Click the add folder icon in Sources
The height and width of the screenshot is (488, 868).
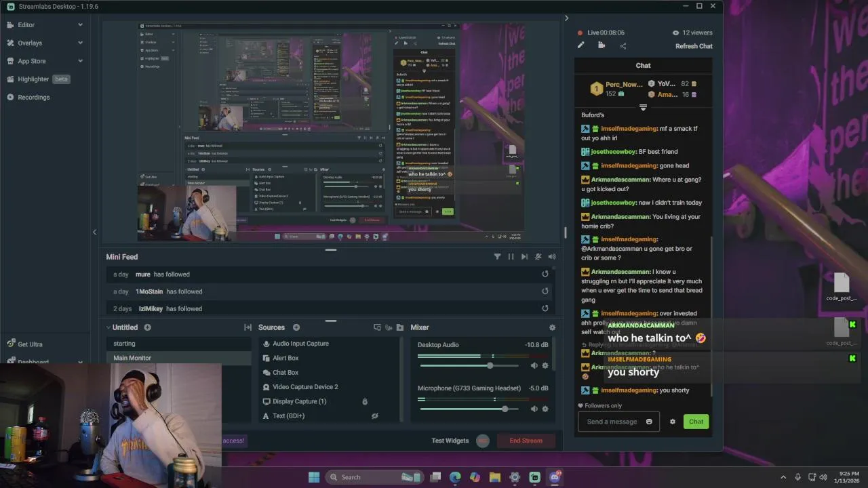click(x=400, y=327)
